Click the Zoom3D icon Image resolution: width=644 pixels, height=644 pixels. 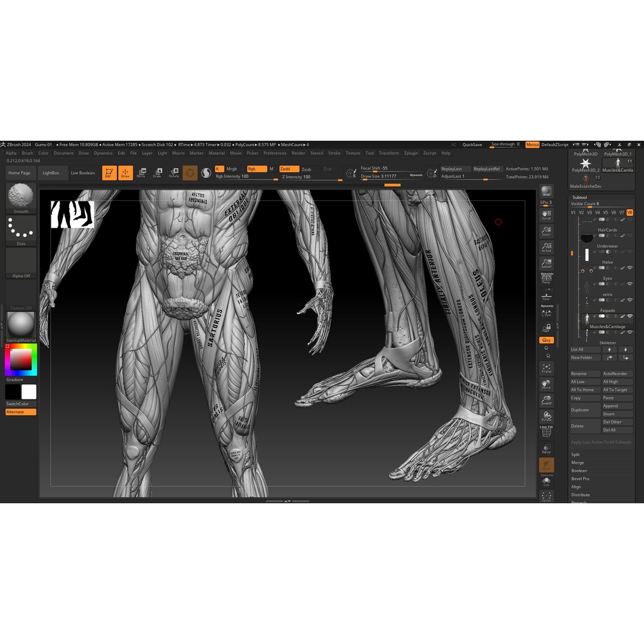click(x=546, y=400)
